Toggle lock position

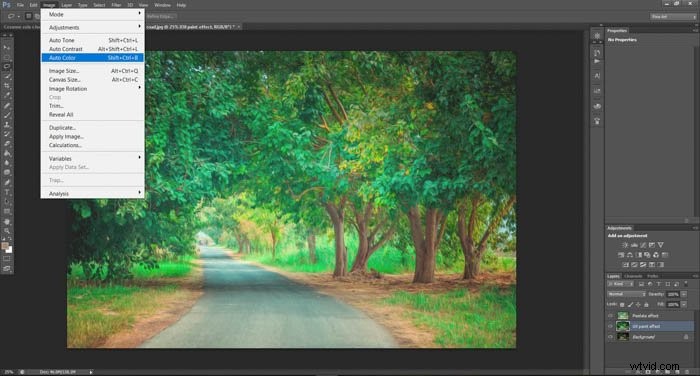click(638, 305)
